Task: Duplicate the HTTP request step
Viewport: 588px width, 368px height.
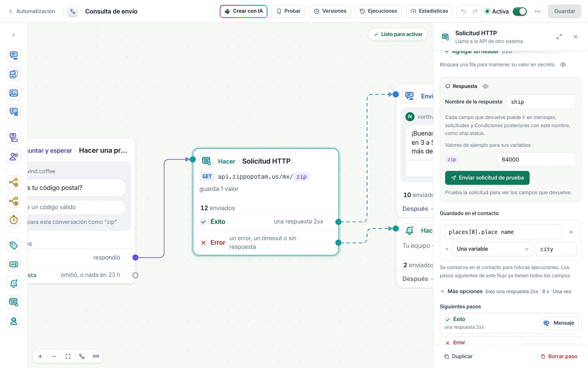Action: (x=458, y=356)
